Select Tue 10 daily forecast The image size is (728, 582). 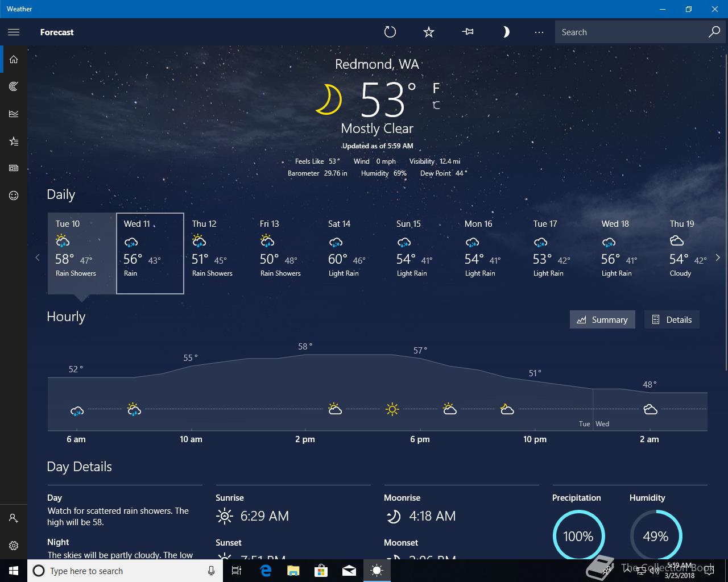pos(82,253)
